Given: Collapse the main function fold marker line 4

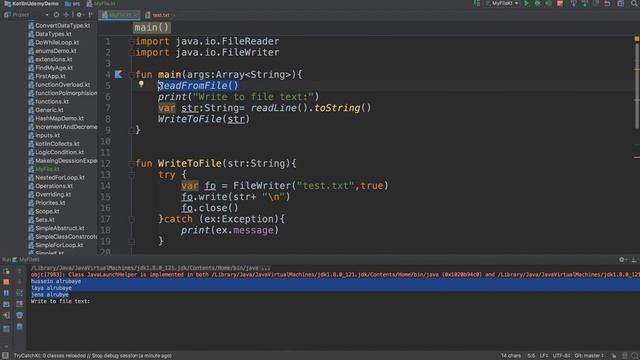Looking at the screenshot, I should (131, 75).
